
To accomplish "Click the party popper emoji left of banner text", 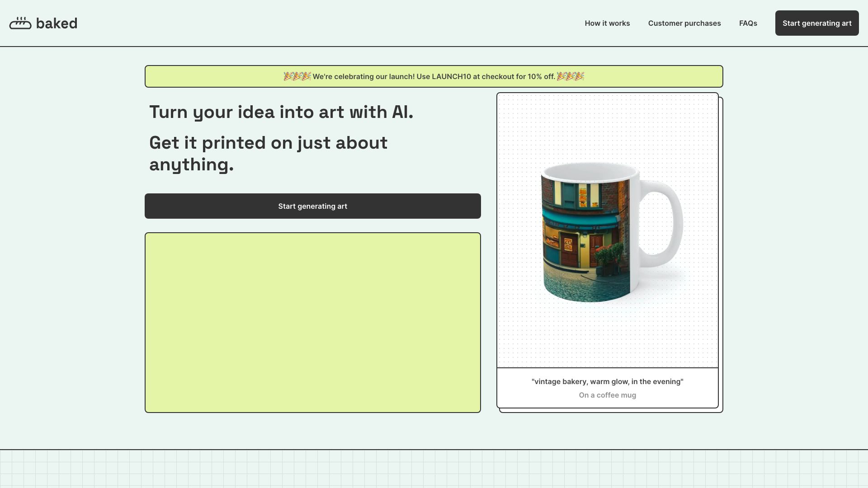I will click(297, 76).
